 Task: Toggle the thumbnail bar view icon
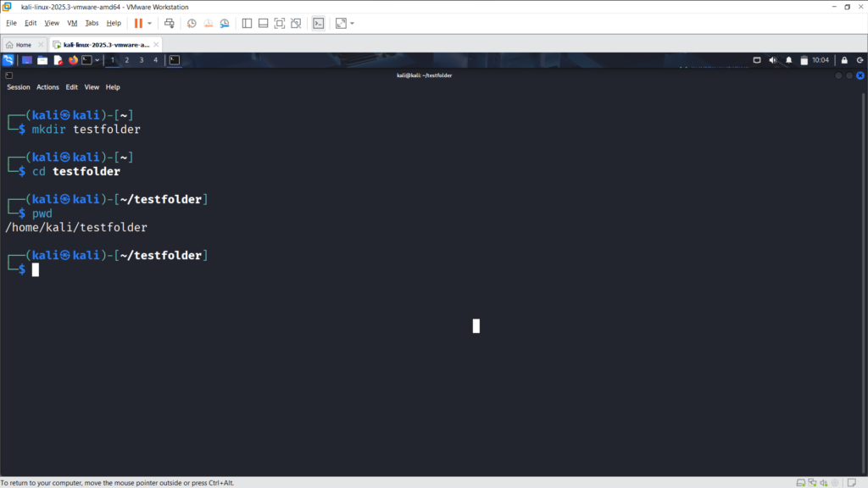click(263, 23)
